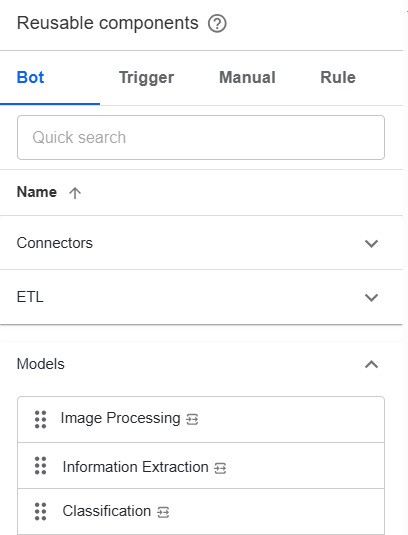Screen dimensions: 408x535
Task: Click the icon beside Information Extraction label
Action: pos(220,468)
